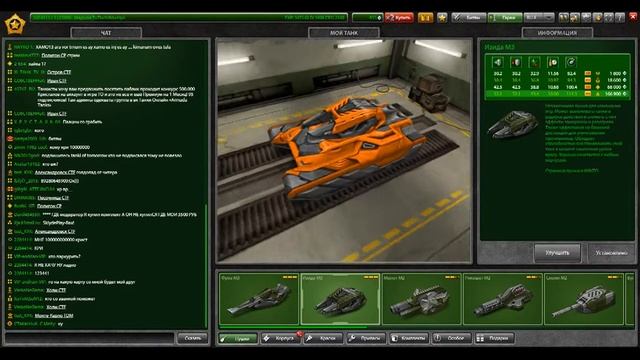This screenshot has height=360, width=640.
Task: Open the Краски paints category
Action: tap(323, 338)
